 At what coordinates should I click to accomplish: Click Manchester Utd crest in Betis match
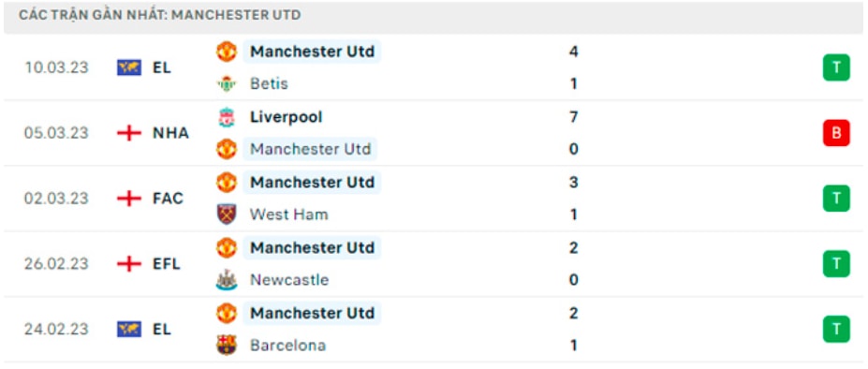tap(226, 52)
